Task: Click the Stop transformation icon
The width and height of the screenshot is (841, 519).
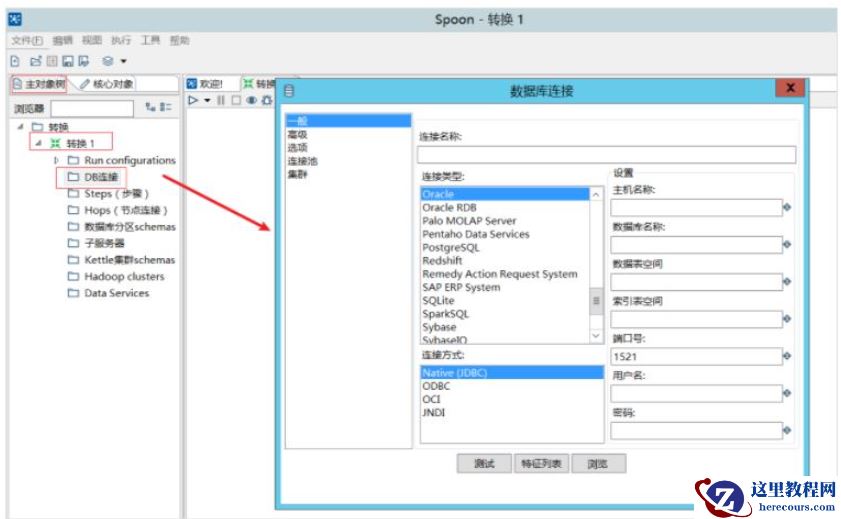Action: 236,100
